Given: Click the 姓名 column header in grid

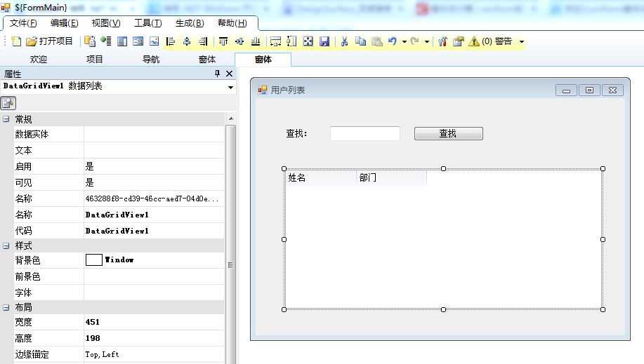Looking at the screenshot, I should tap(321, 177).
